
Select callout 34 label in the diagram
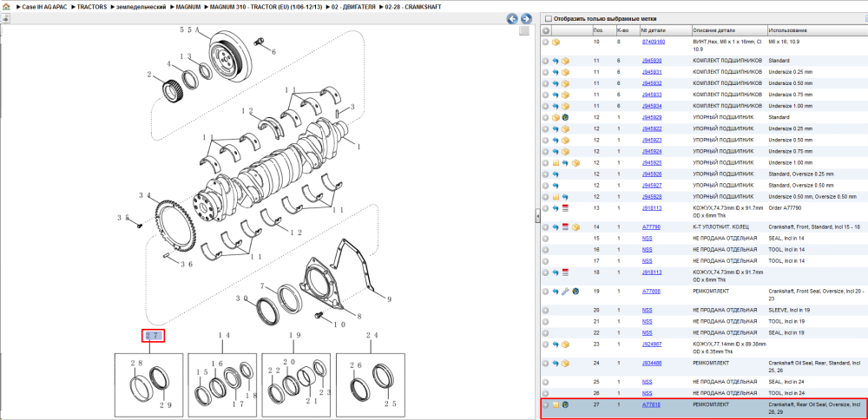[145, 195]
